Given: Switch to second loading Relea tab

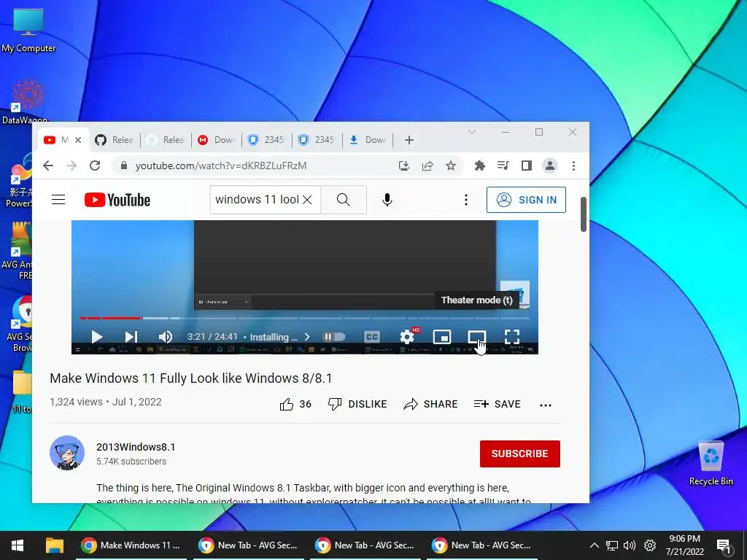Looking at the screenshot, I should tap(166, 140).
